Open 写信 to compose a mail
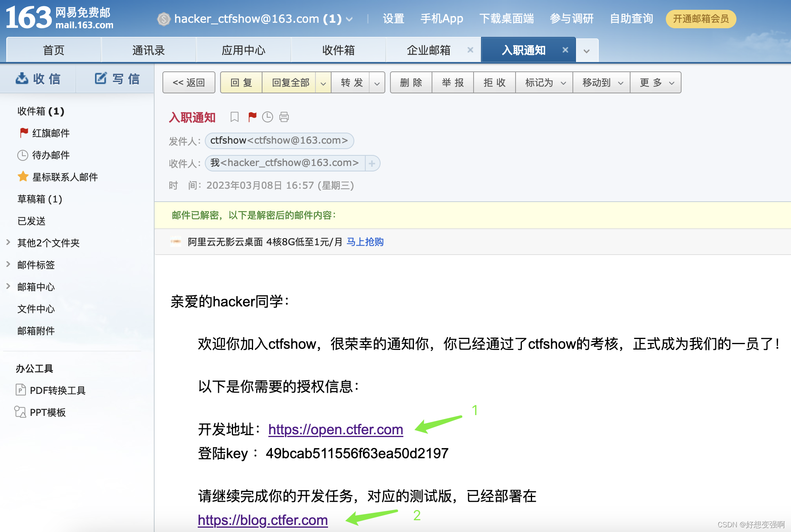The image size is (791, 532). coord(117,79)
